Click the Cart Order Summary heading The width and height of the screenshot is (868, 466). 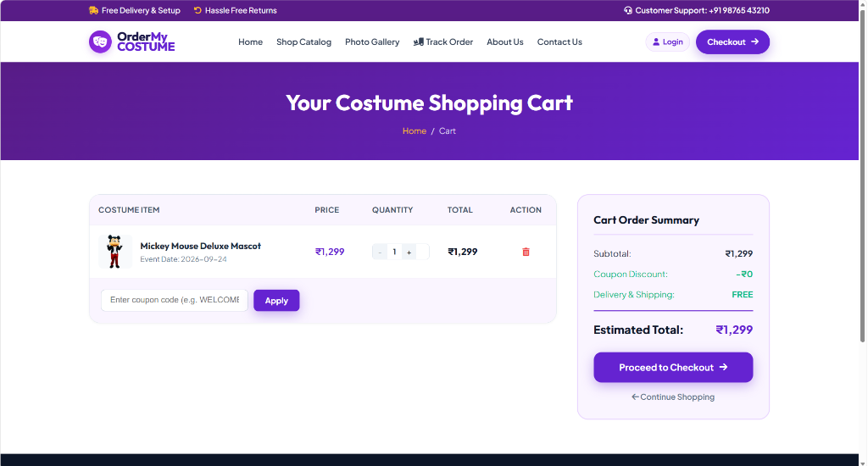coord(646,220)
